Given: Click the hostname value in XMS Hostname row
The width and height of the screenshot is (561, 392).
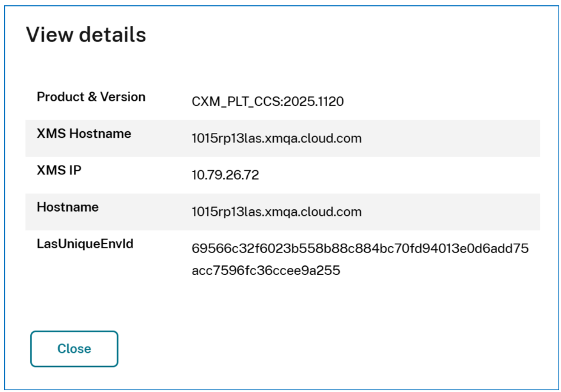Looking at the screenshot, I should point(277,138).
